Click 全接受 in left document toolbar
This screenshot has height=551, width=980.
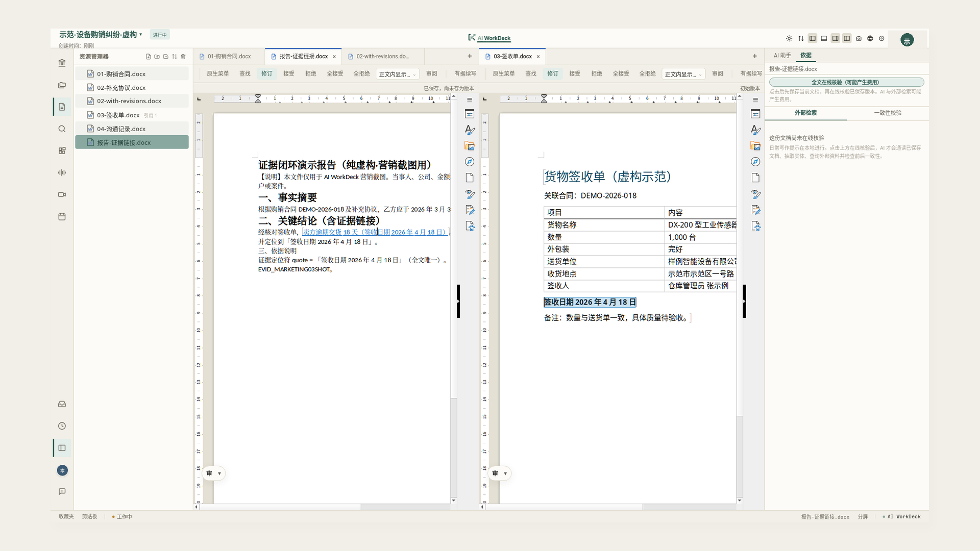point(335,73)
